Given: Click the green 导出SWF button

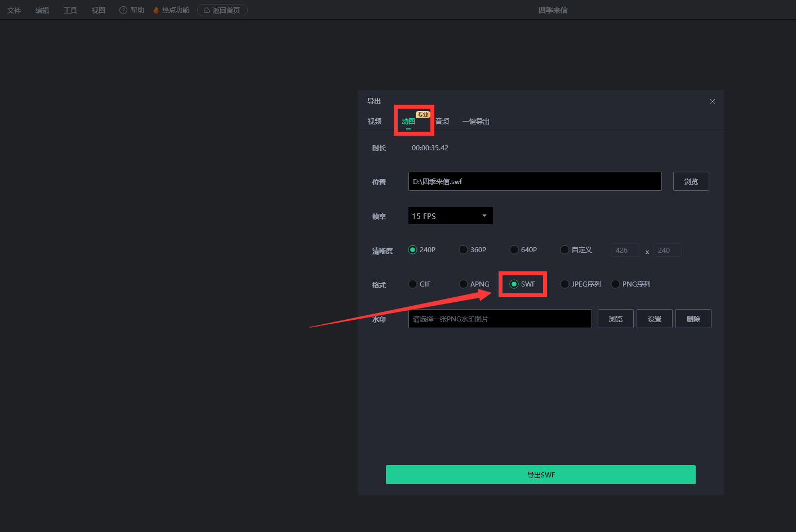Looking at the screenshot, I should tap(540, 475).
